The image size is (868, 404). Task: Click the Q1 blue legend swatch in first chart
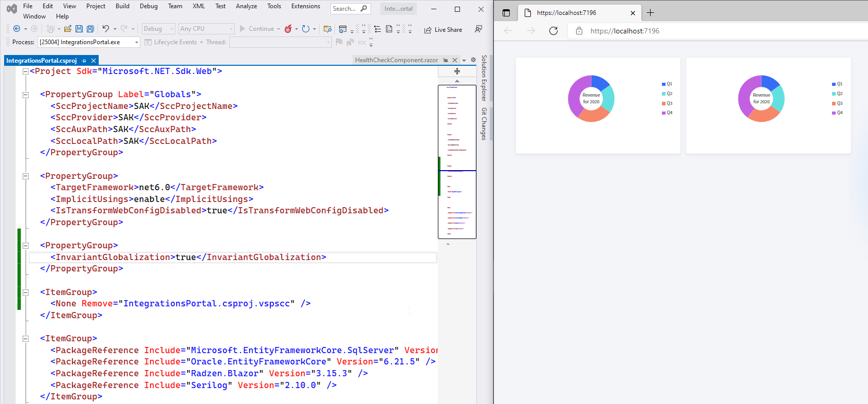coord(663,84)
